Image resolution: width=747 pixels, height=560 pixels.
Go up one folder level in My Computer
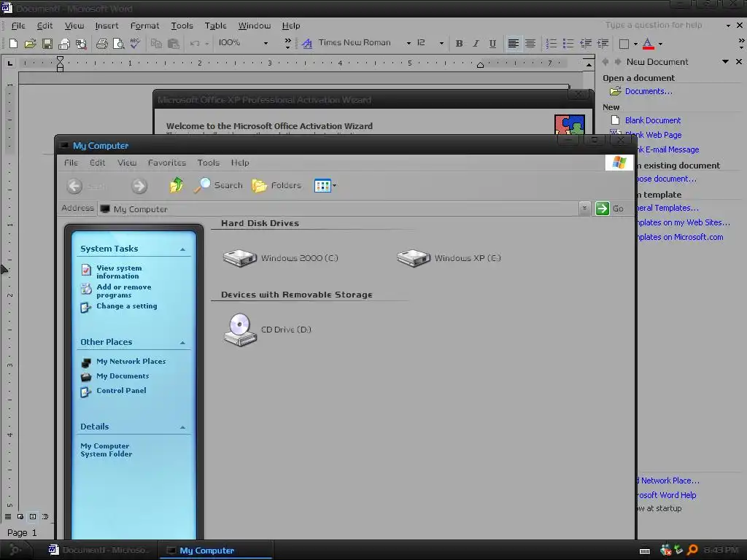(x=177, y=185)
